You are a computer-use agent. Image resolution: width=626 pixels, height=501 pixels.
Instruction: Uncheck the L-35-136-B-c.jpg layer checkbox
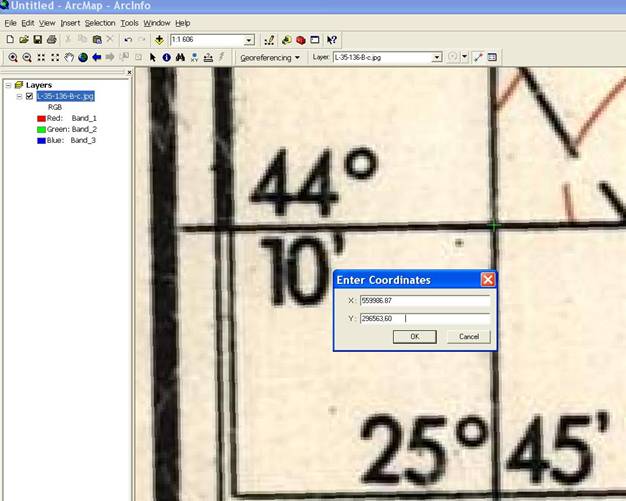point(29,96)
